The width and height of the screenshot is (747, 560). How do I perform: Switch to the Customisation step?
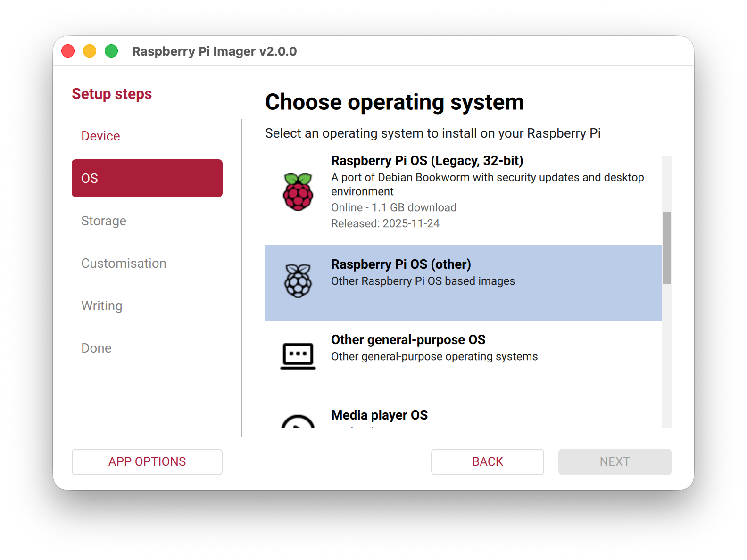pyautogui.click(x=124, y=263)
